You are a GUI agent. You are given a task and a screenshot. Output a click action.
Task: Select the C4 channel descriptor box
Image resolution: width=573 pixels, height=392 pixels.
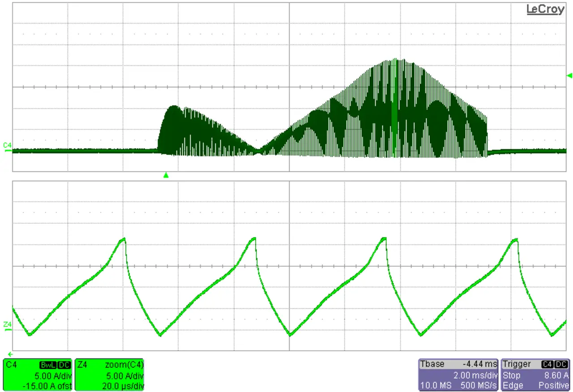click(38, 375)
